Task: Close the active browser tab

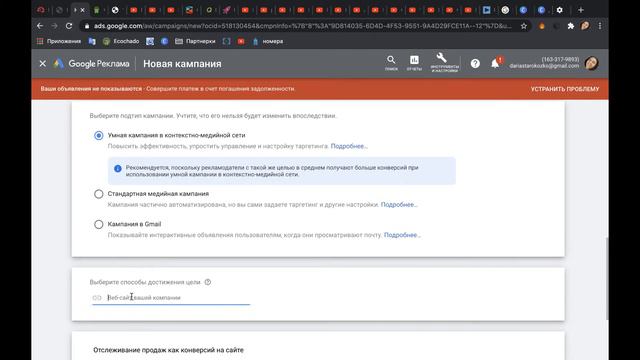Action: coord(82,10)
